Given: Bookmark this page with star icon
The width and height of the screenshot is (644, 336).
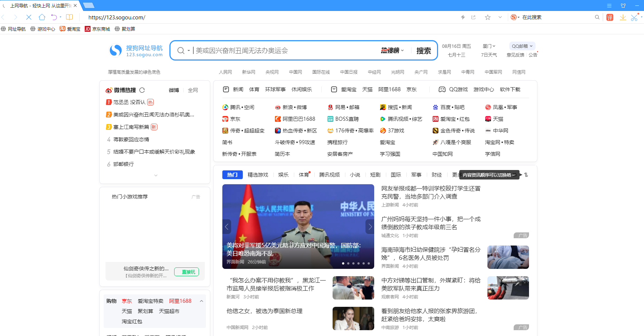Looking at the screenshot, I should point(488,17).
